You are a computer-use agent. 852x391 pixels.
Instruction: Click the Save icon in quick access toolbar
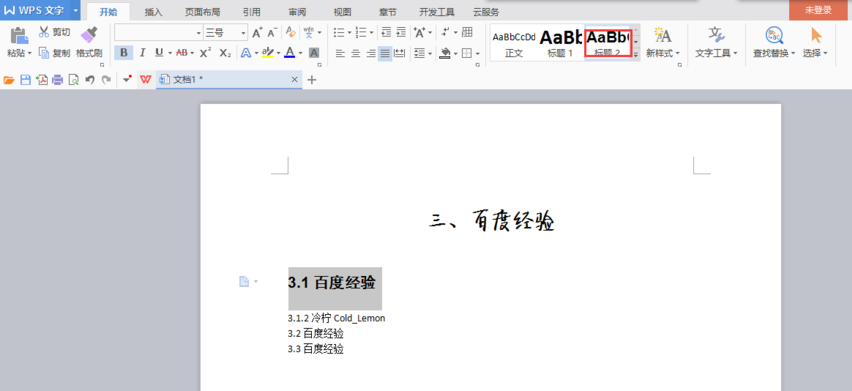click(25, 80)
